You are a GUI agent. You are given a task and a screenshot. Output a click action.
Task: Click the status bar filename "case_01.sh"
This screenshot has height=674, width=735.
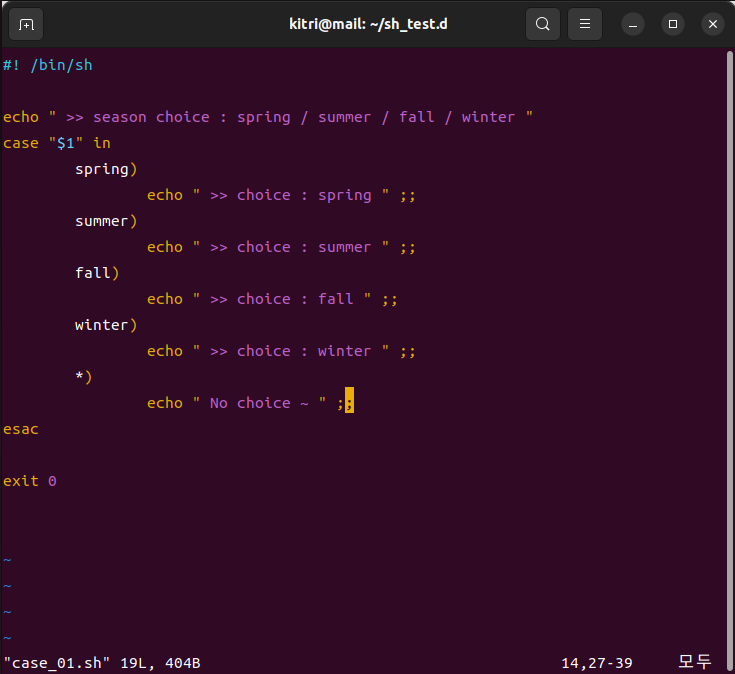coord(57,663)
